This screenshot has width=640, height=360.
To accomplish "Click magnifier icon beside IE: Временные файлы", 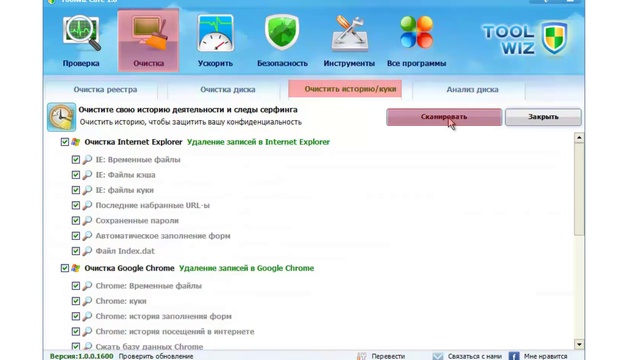I will [x=87, y=160].
